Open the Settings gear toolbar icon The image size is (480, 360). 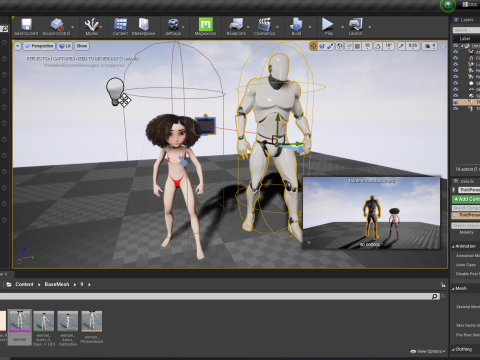pyautogui.click(x=173, y=27)
